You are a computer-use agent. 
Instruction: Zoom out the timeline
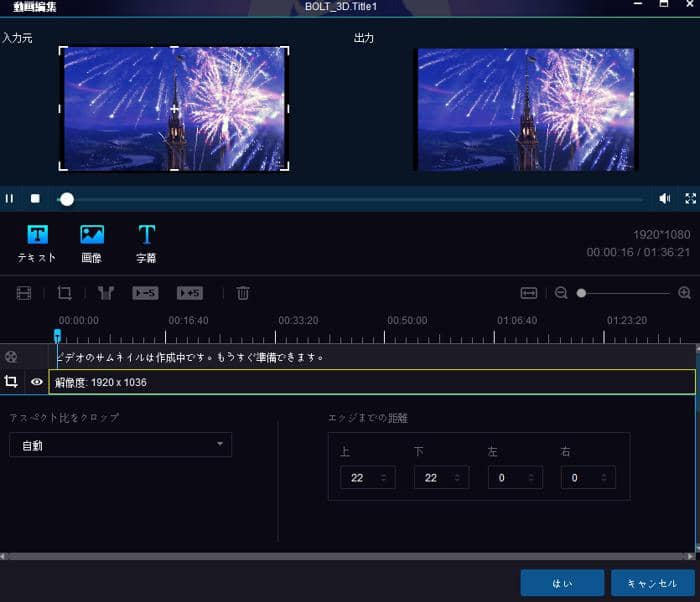click(561, 293)
